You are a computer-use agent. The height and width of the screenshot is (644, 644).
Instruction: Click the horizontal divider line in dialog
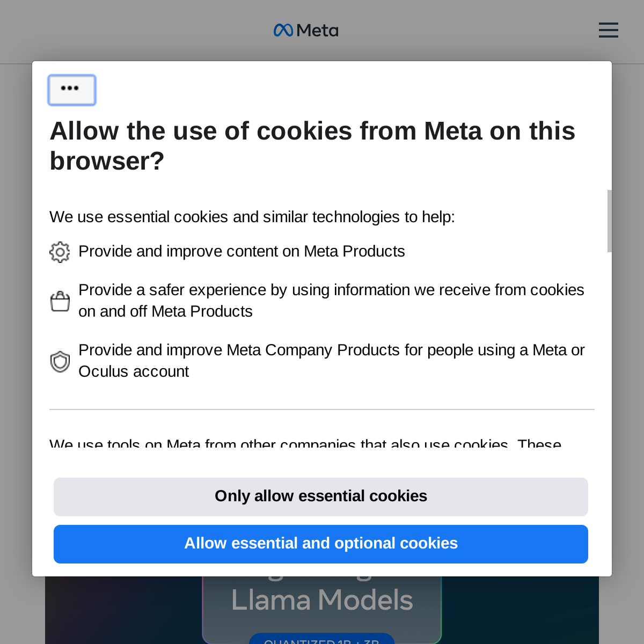tap(322, 409)
